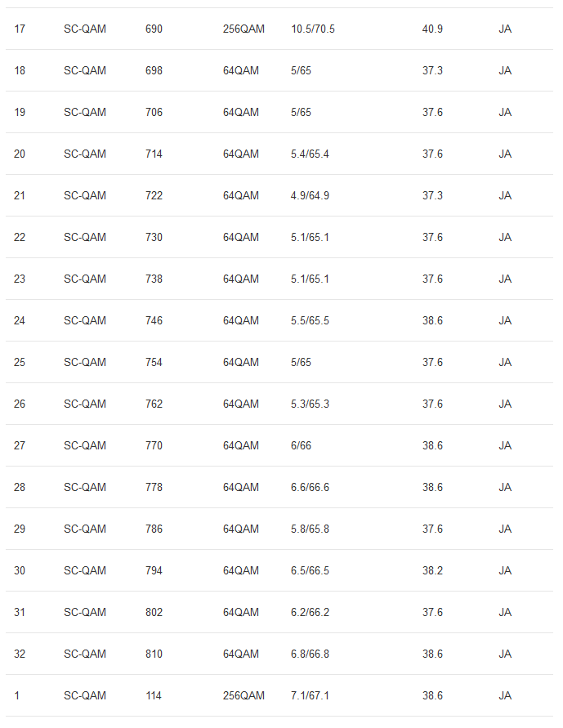
Task: Click channel number 17 cell
Action: point(20,29)
